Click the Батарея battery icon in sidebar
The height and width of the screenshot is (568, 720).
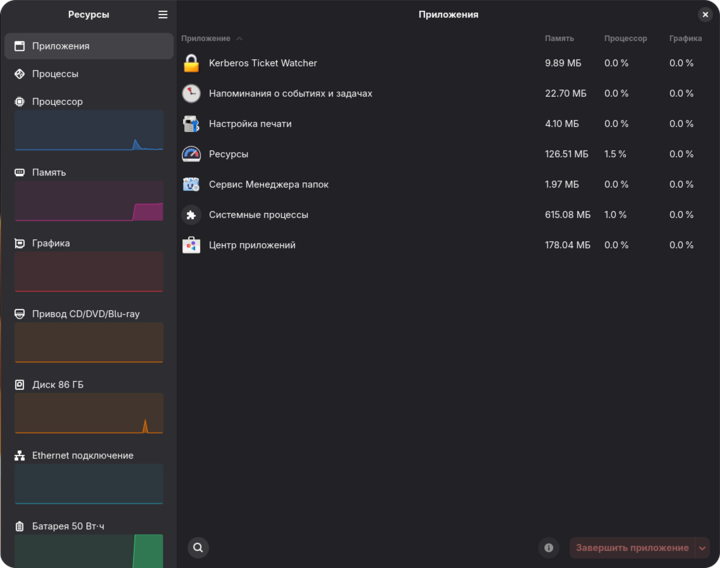pos(19,526)
